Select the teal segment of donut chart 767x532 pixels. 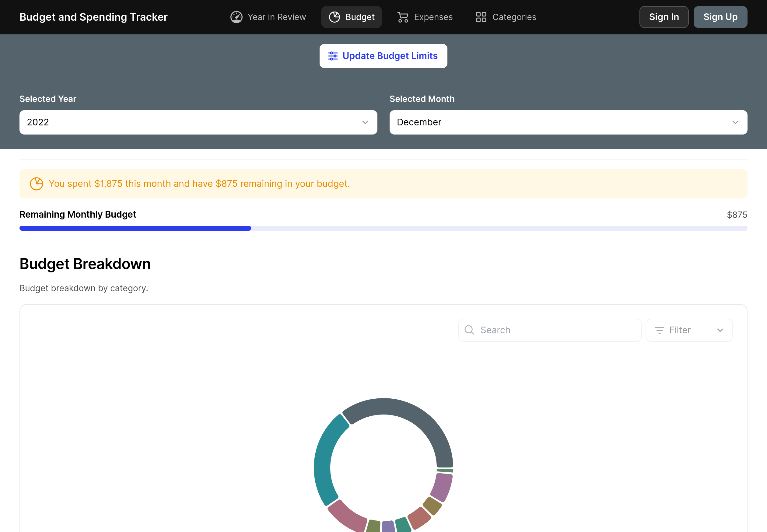click(323, 463)
